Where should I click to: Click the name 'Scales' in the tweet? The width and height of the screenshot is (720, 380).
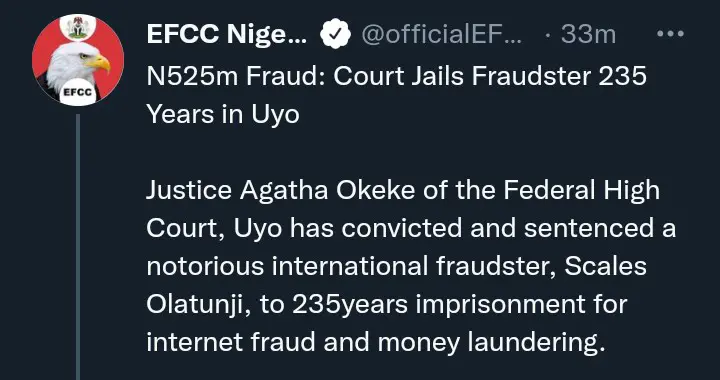[x=605, y=267]
